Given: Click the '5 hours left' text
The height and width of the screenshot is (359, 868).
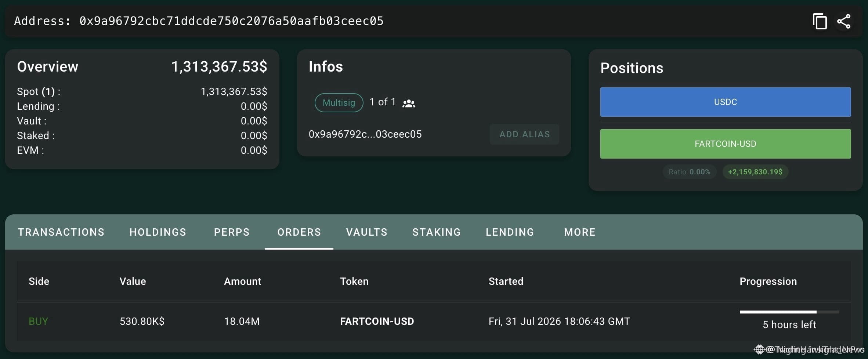Looking at the screenshot, I should click(789, 324).
